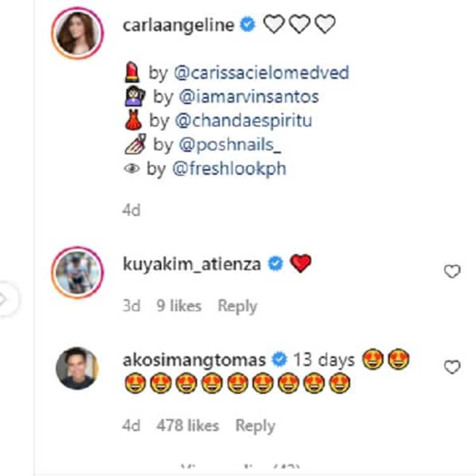Image resolution: width=476 pixels, height=476 pixels.
Task: Open carlaangeline's profile picture
Action: click(77, 33)
